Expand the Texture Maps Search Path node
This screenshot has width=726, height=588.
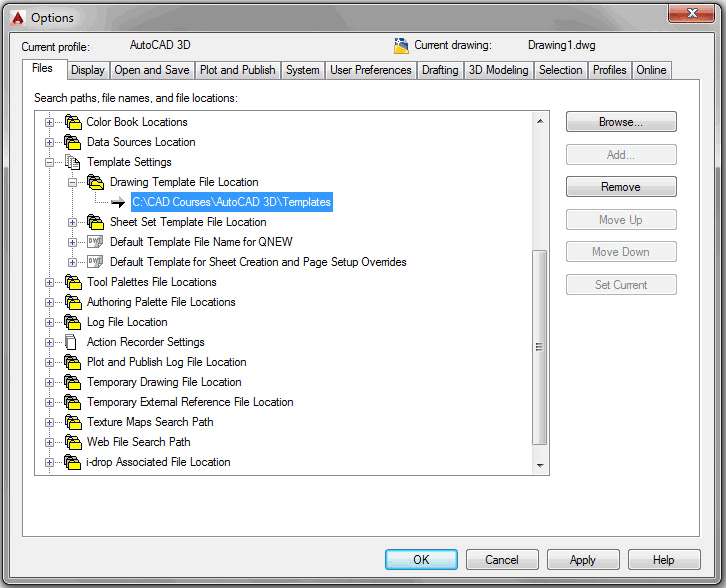click(50, 422)
